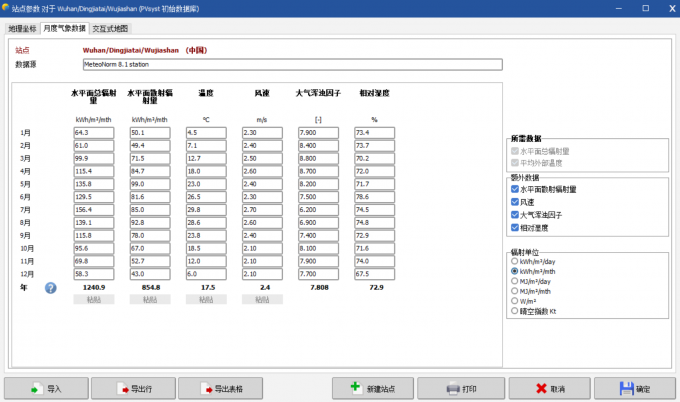The image size is (680, 402).
Task: Switch to the 地理坐标 tab
Action: pyautogui.click(x=23, y=29)
